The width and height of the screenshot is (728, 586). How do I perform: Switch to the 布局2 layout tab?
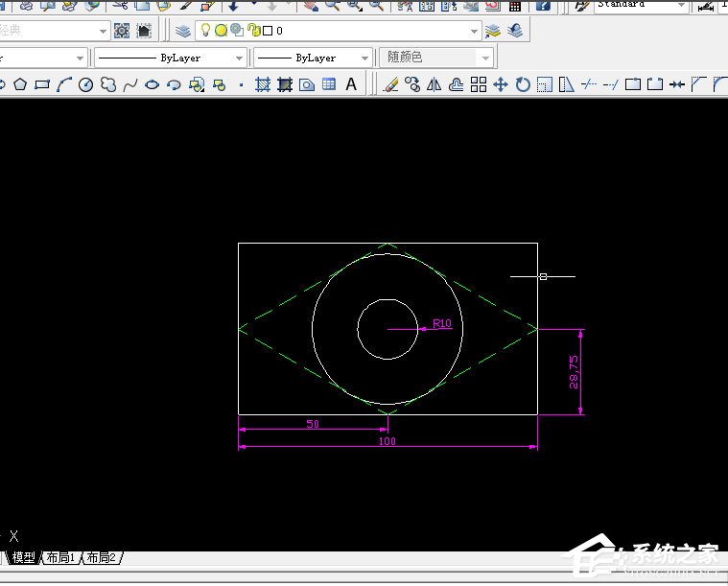[x=101, y=557]
